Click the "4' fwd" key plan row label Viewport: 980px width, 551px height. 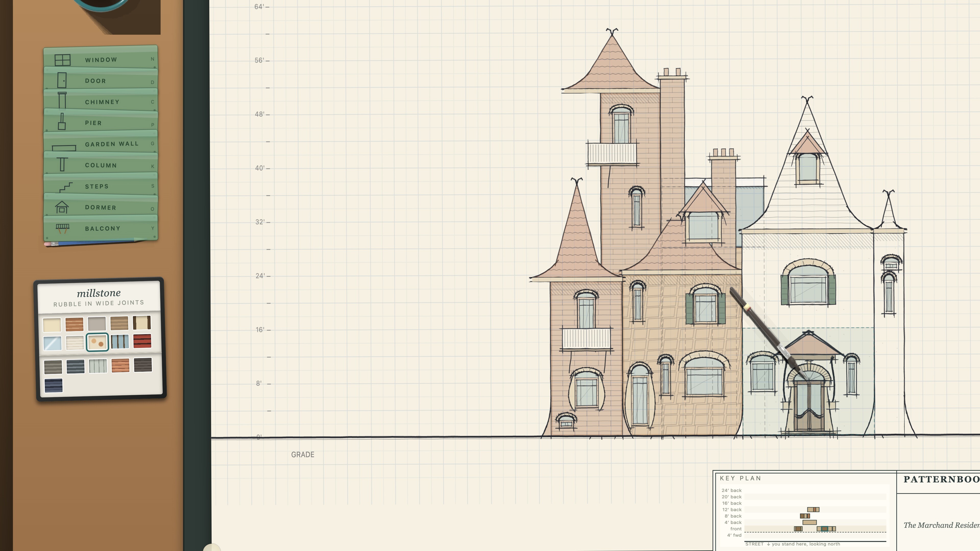pyautogui.click(x=734, y=535)
